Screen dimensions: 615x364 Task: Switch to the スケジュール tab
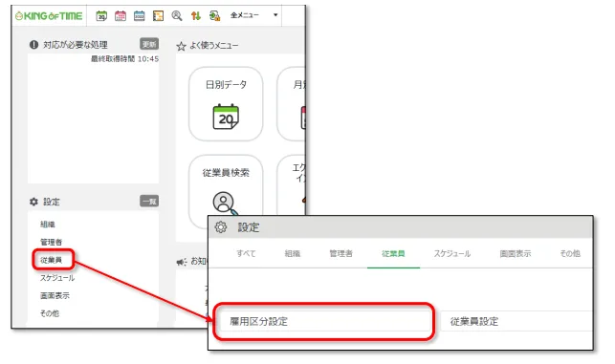452,253
